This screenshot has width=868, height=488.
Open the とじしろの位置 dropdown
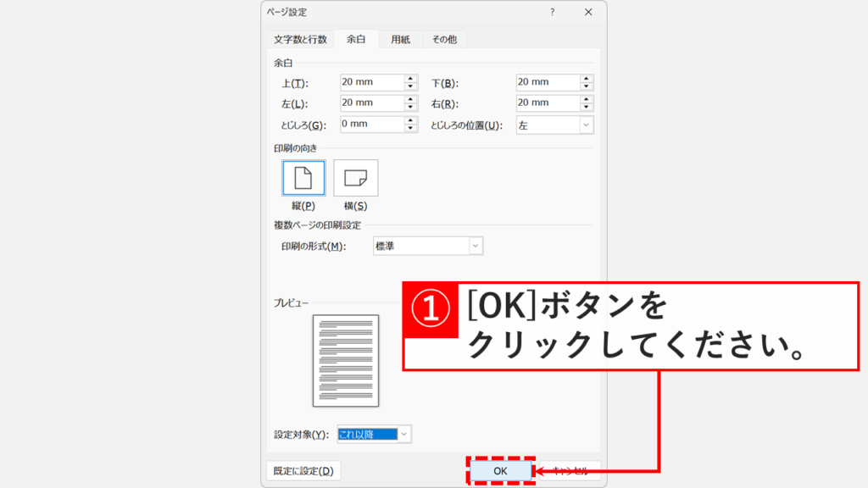[587, 125]
